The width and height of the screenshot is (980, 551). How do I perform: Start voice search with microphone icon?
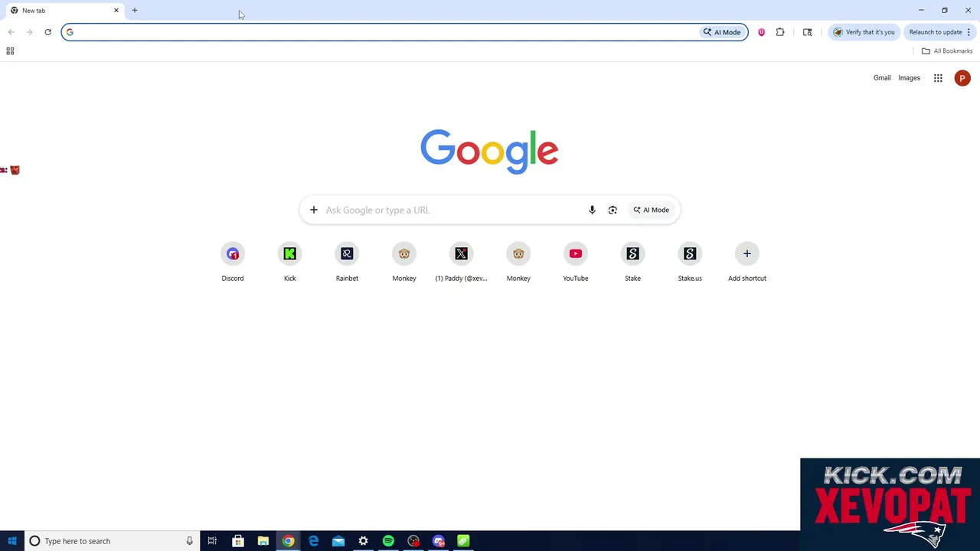(592, 210)
